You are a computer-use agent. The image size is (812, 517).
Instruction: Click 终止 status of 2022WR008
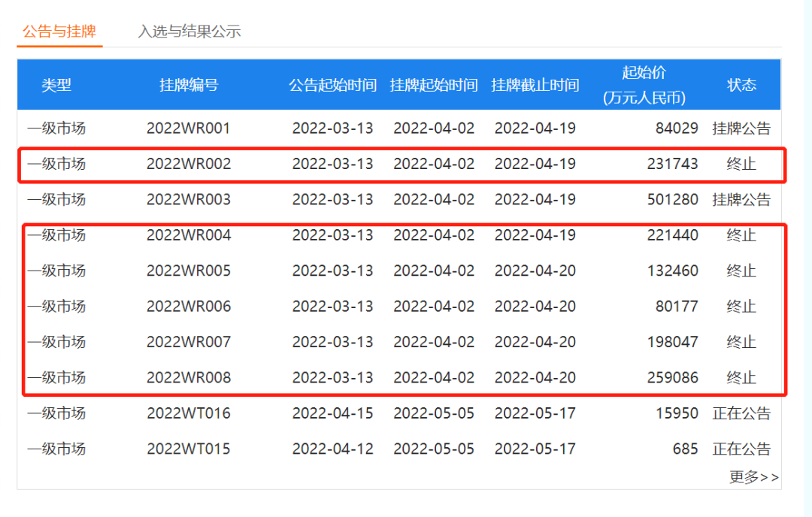(x=741, y=378)
